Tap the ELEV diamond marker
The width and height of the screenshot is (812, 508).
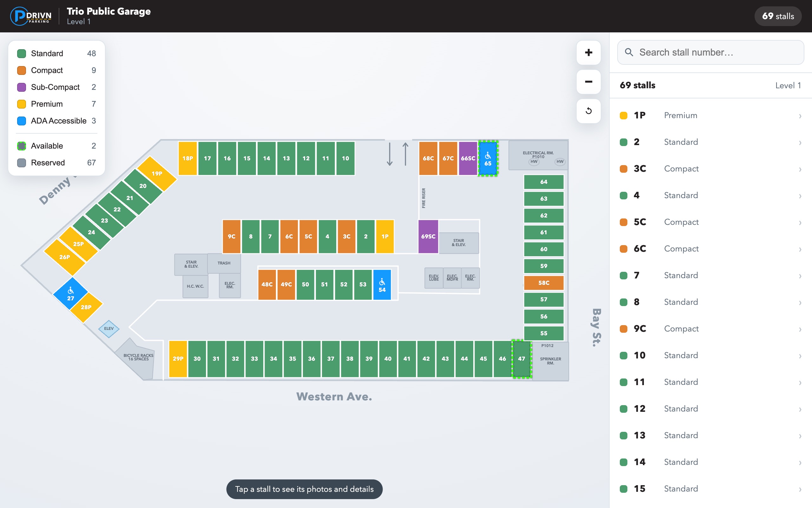(x=109, y=329)
